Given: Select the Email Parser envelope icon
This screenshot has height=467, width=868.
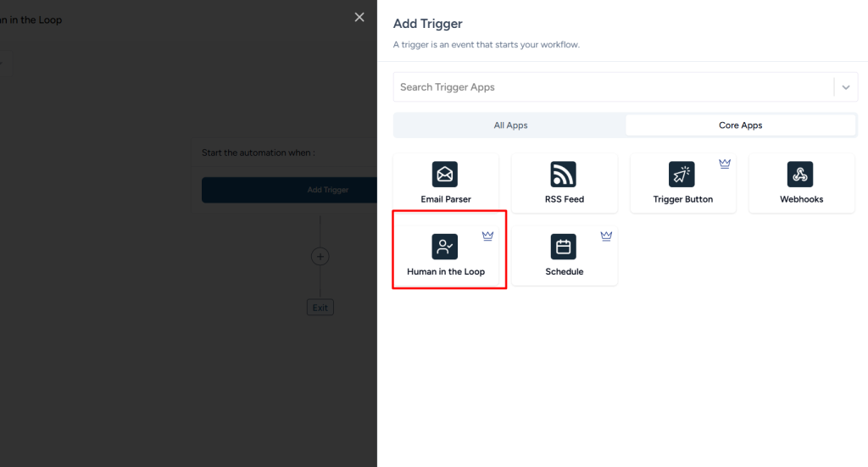Looking at the screenshot, I should point(445,175).
